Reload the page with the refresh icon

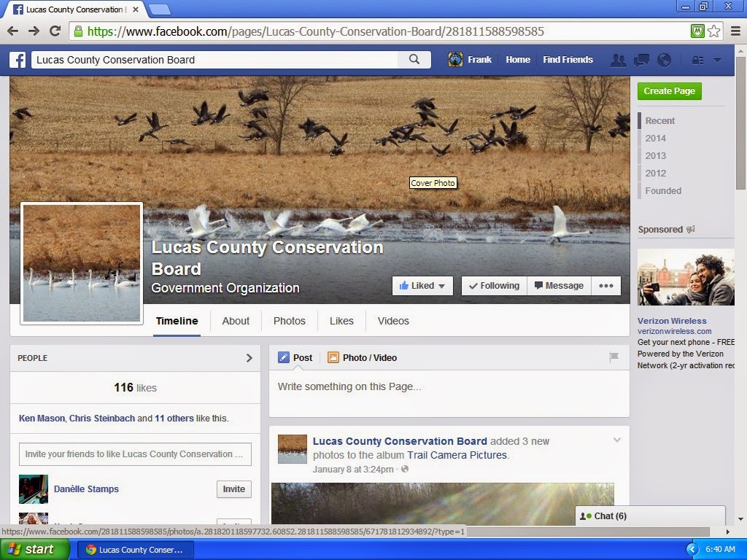coord(55,31)
